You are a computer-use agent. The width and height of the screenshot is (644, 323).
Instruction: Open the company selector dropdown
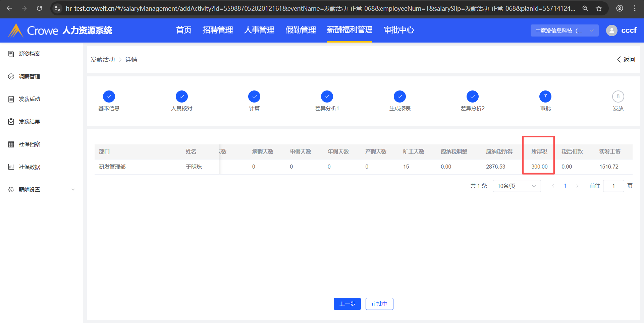coord(564,30)
